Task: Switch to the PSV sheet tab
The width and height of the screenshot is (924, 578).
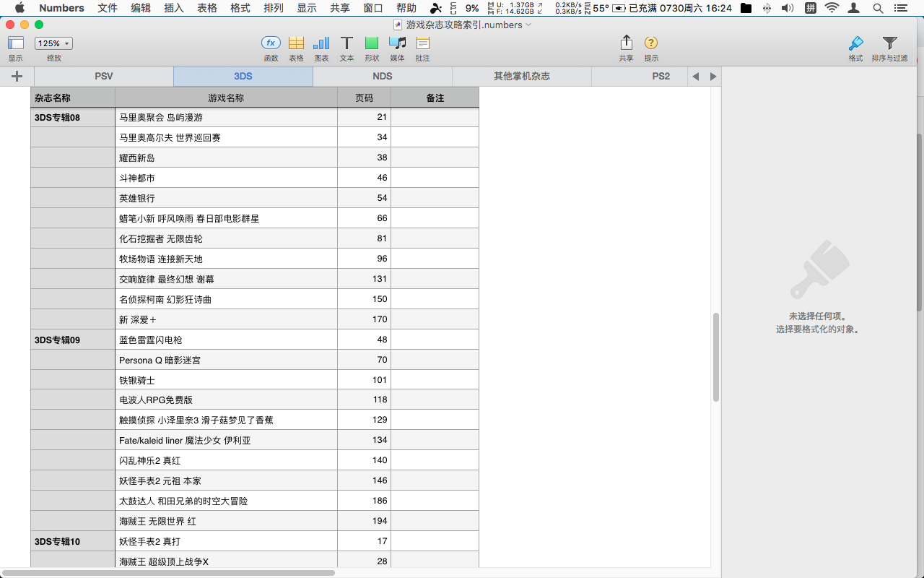Action: point(104,76)
